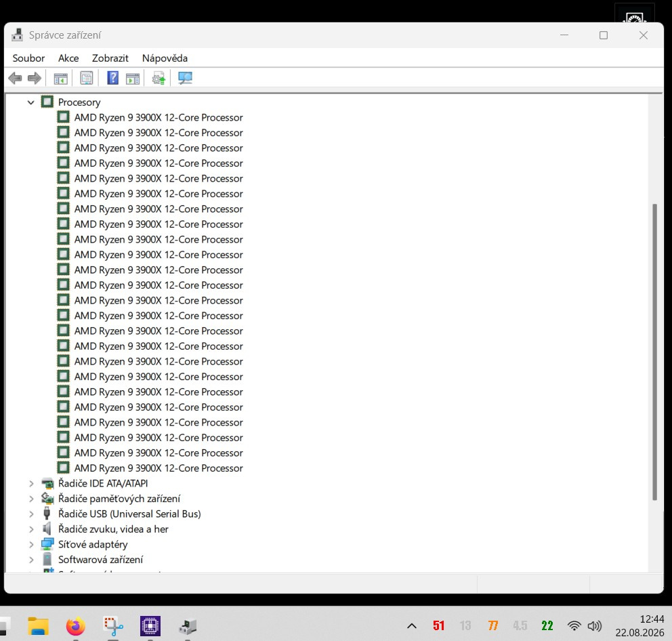Open File Explorer from the taskbar
The height and width of the screenshot is (641, 672).
38,626
